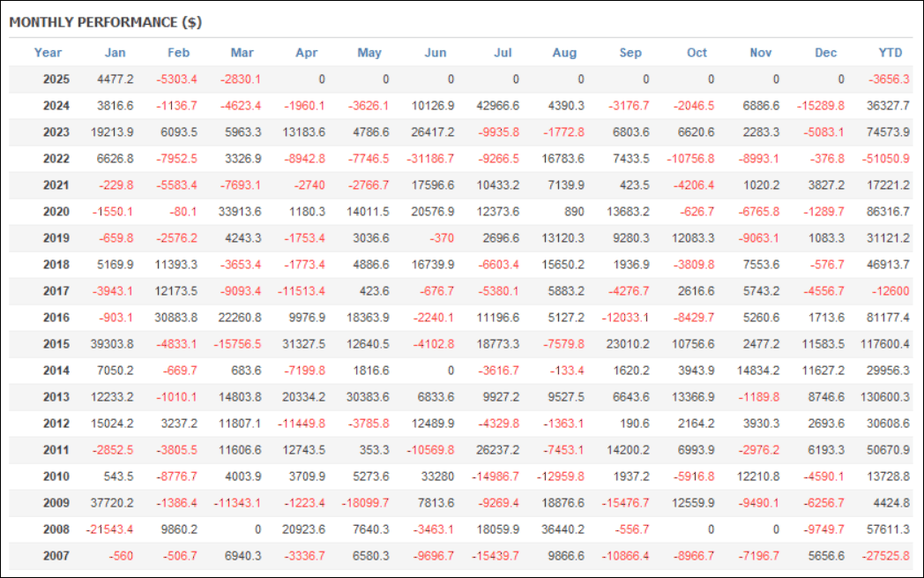Image resolution: width=924 pixels, height=578 pixels.
Task: Click the 2011 Jul value 26237.2
Action: 498,450
